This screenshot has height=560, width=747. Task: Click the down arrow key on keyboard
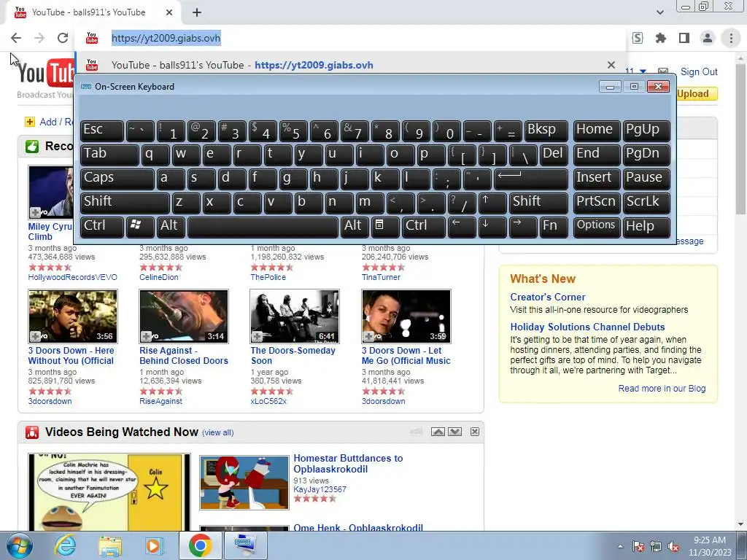tap(492, 226)
